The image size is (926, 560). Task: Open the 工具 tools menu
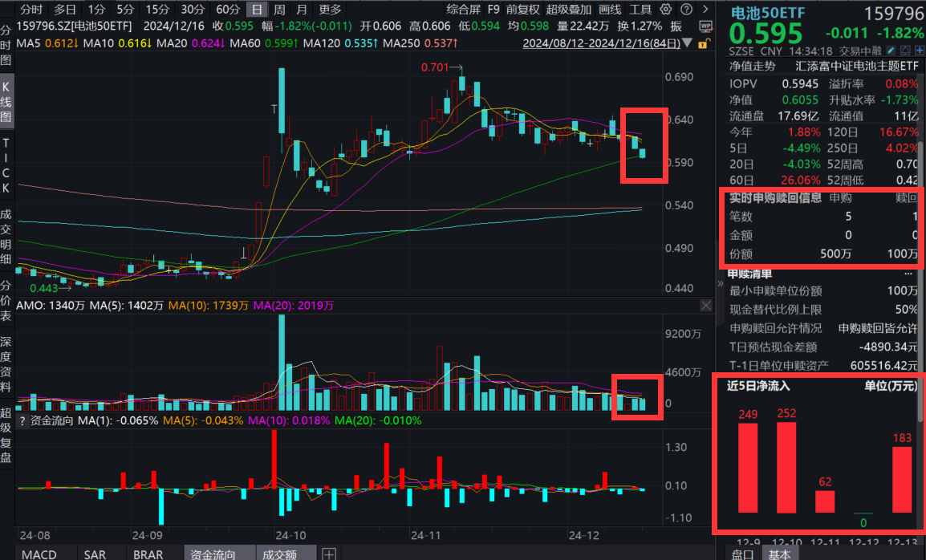[x=640, y=10]
